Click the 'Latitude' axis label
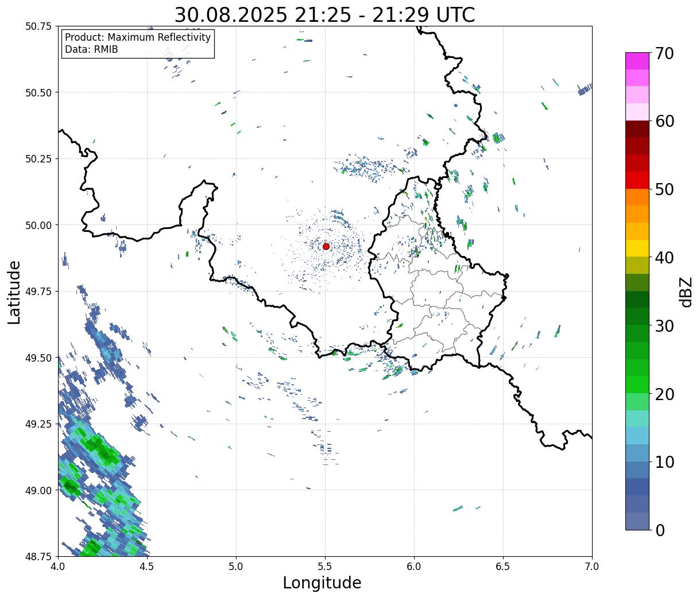The height and width of the screenshot is (597, 700). click(x=14, y=292)
